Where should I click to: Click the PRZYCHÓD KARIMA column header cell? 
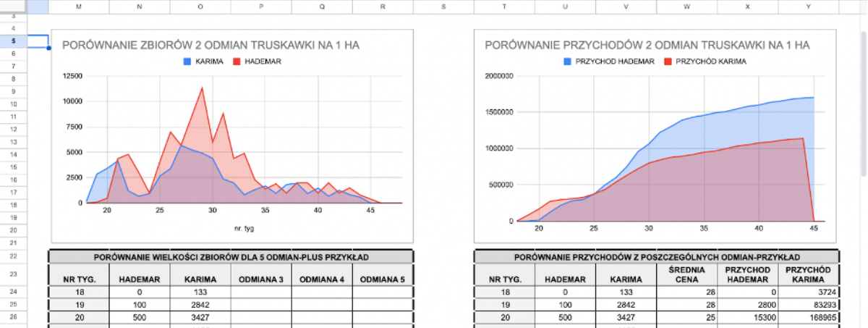click(x=808, y=274)
